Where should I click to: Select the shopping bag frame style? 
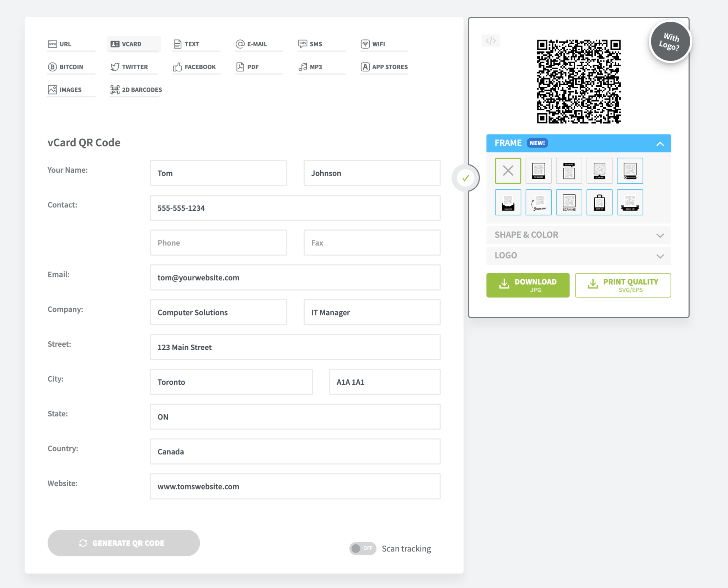coord(599,202)
